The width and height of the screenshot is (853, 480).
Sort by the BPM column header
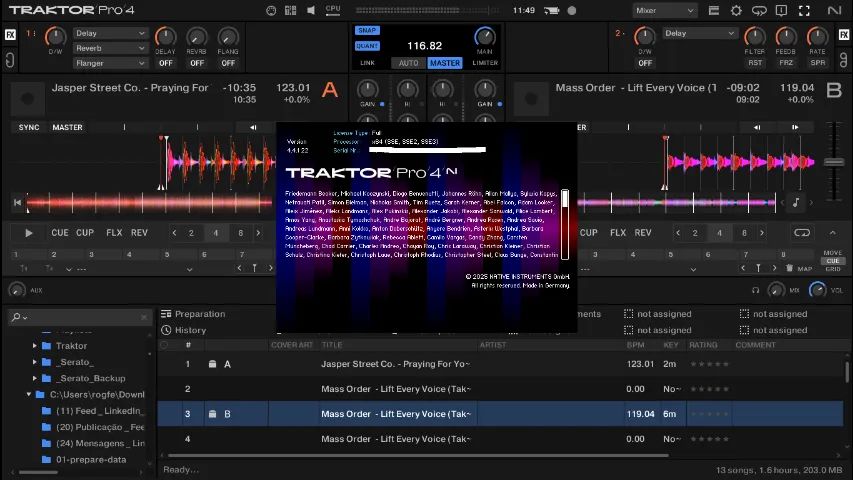635,345
